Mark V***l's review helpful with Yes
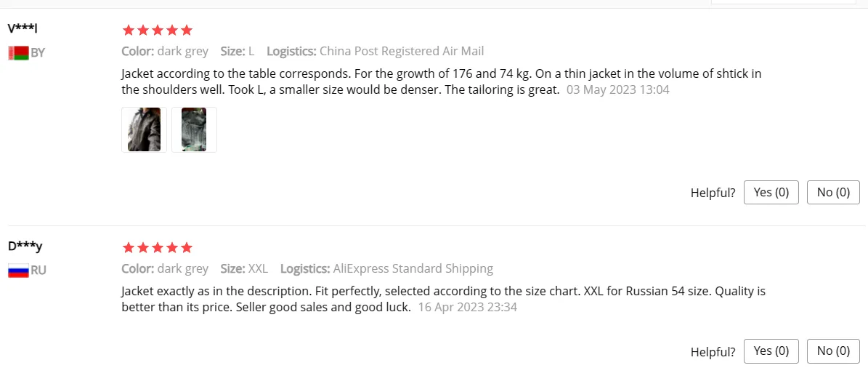 coord(771,193)
